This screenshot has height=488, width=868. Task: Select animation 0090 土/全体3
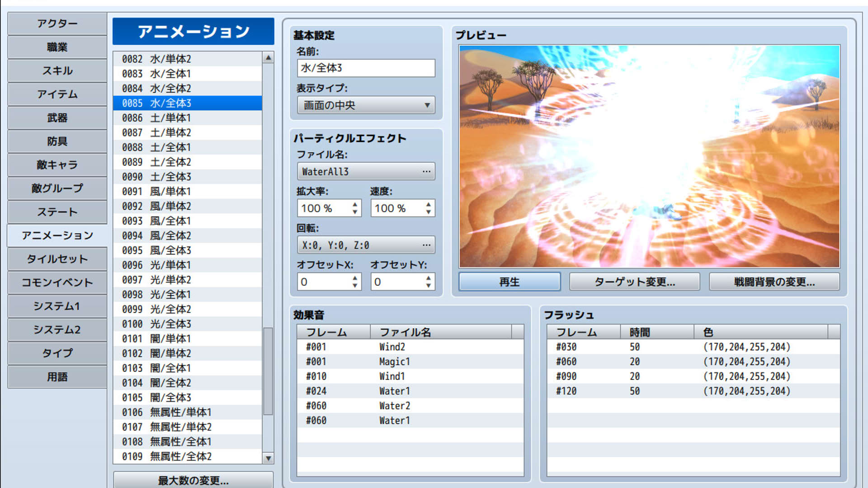point(187,177)
